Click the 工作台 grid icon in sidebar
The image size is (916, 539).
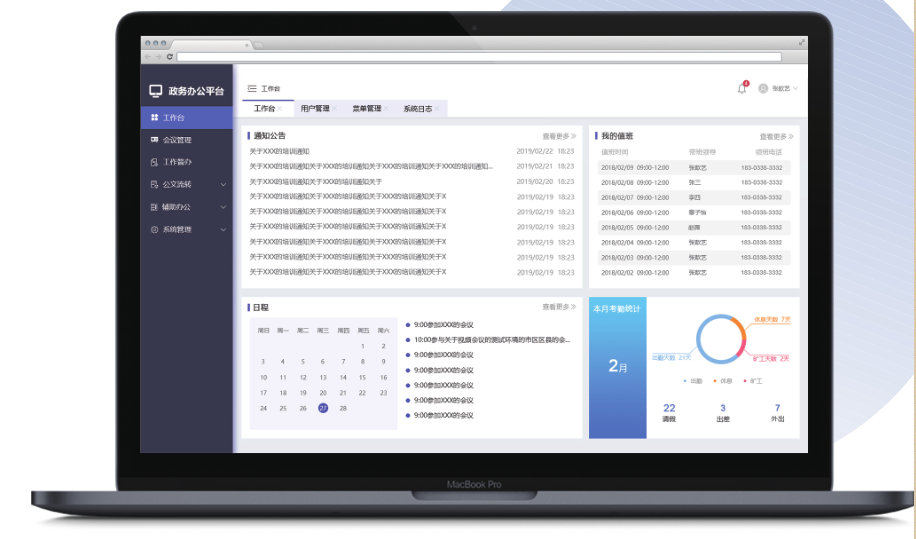tap(154, 117)
